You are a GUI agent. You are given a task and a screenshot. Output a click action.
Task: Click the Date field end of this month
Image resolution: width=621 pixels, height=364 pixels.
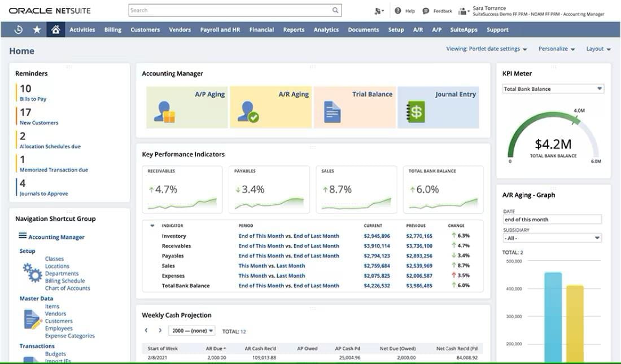pyautogui.click(x=552, y=220)
